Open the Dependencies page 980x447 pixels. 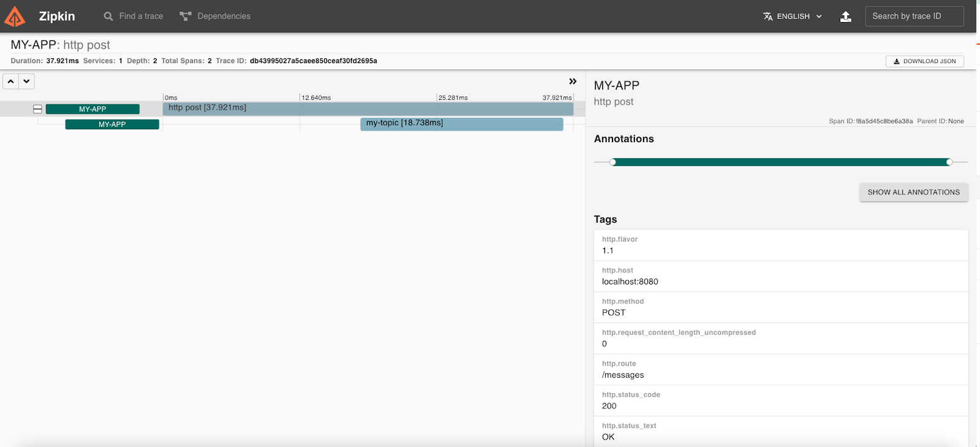point(215,17)
